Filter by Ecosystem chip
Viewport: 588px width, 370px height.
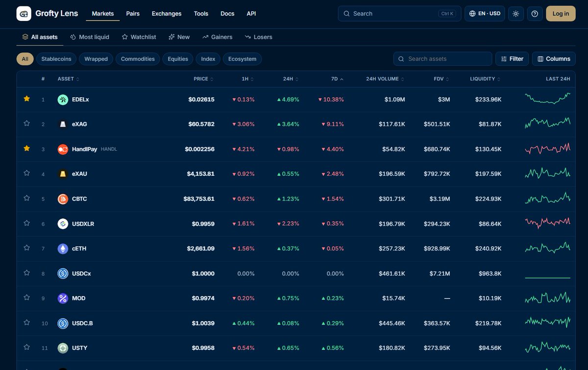pos(242,59)
